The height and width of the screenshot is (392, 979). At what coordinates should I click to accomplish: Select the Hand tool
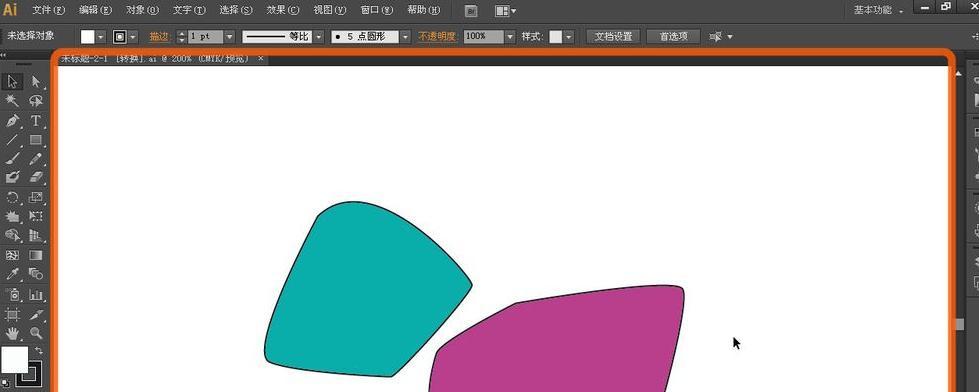[x=12, y=333]
